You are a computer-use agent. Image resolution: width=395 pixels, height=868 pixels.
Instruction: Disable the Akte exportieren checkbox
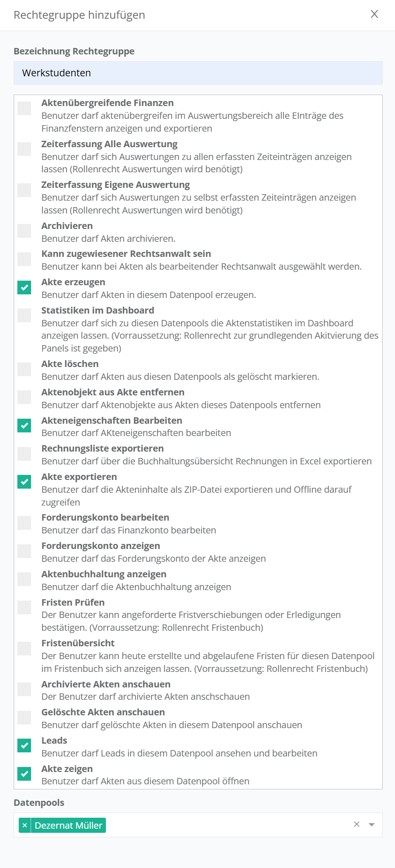coord(24,482)
